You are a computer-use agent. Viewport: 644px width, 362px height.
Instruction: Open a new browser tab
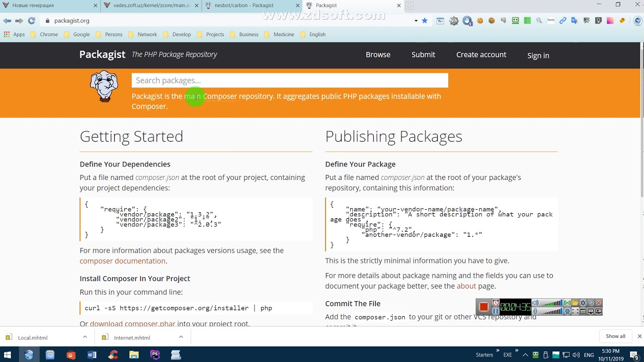[410, 6]
